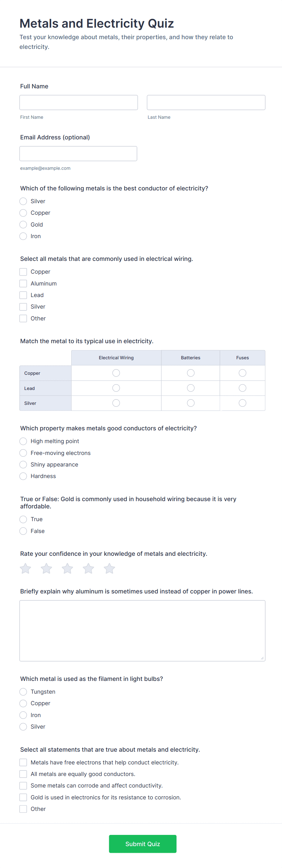This screenshot has width=282, height=868.
Task: Match Silver to Fuses in matrix
Action: point(243,403)
